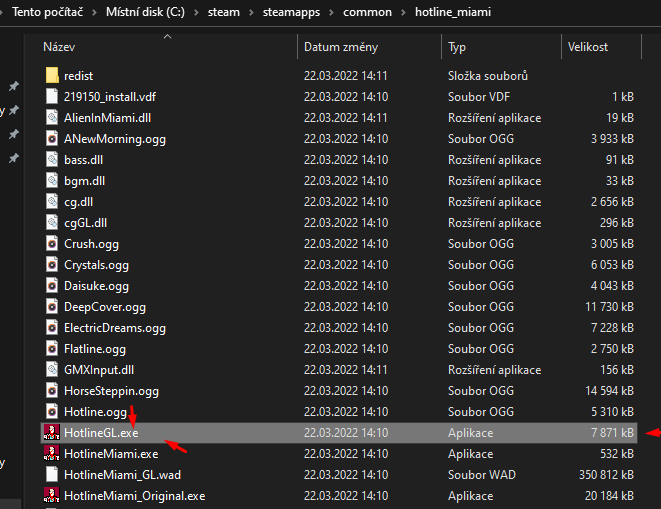This screenshot has width=661, height=509.
Task: Sort files by Datum změny column
Action: [341, 47]
